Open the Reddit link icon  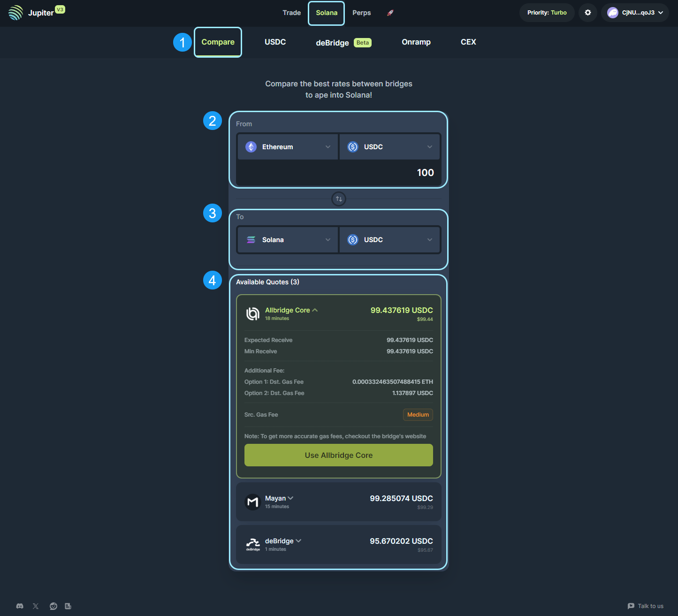click(x=53, y=606)
